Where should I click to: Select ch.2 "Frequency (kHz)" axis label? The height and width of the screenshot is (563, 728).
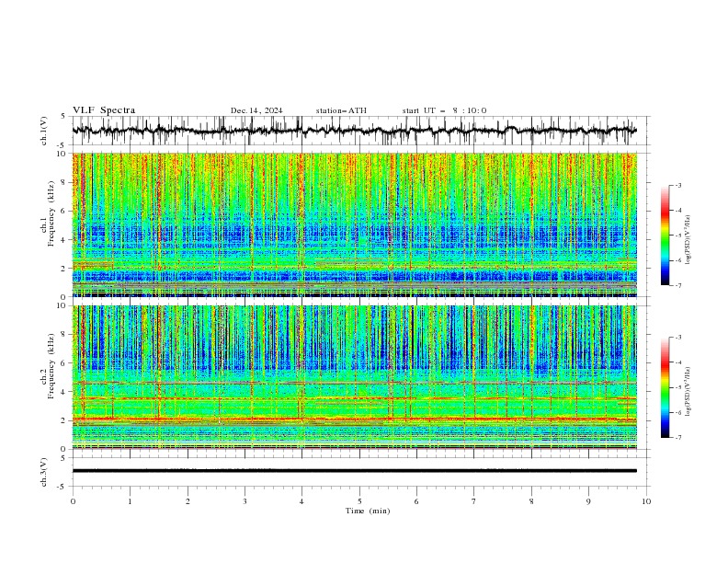(51, 366)
